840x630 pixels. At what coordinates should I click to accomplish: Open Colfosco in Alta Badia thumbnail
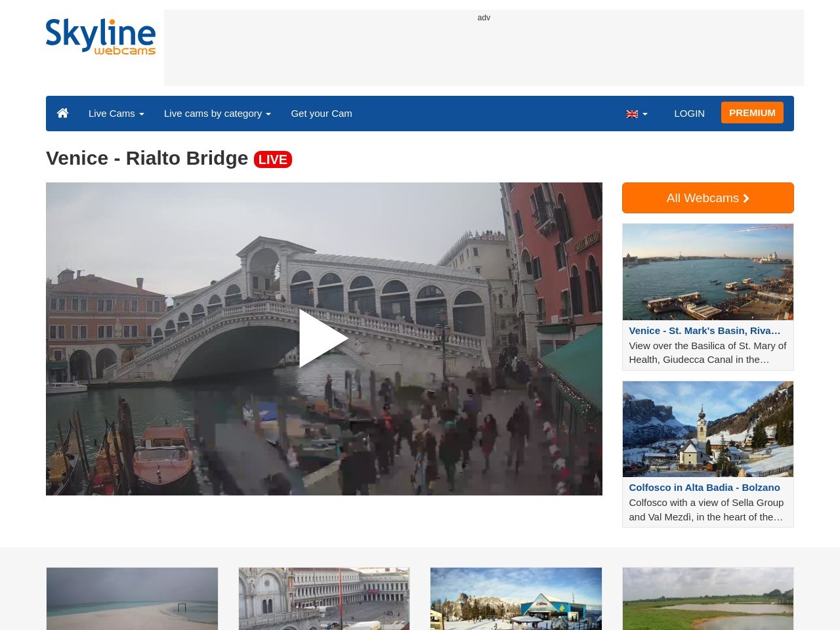point(707,429)
